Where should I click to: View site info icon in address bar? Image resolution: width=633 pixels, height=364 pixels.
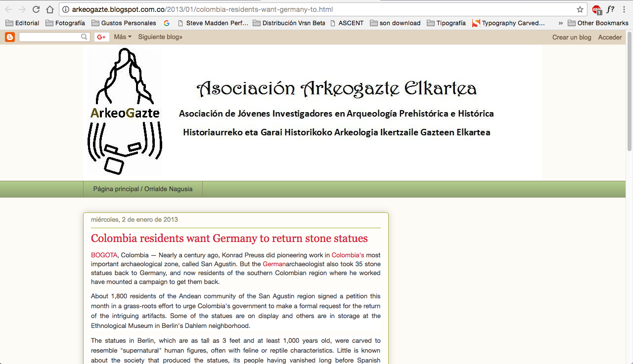pos(66,9)
